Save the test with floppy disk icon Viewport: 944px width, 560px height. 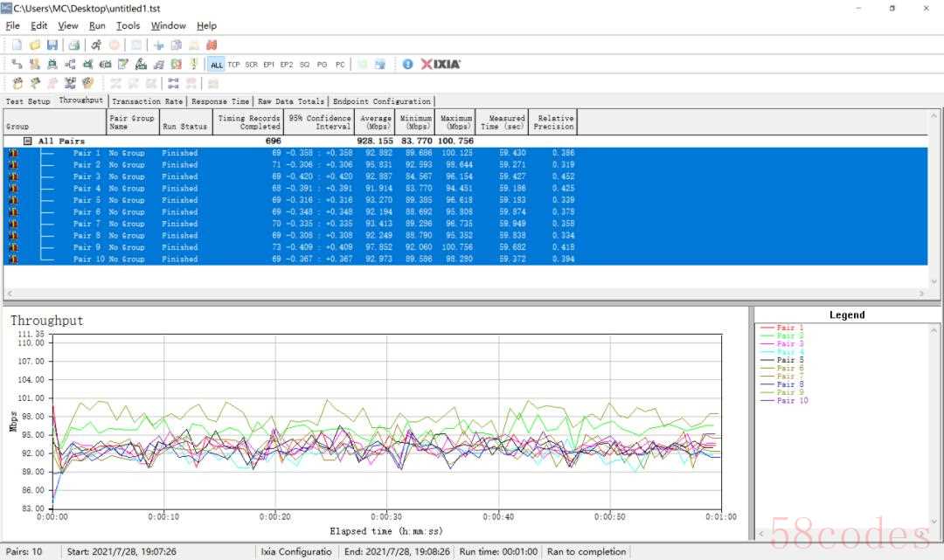click(x=52, y=45)
